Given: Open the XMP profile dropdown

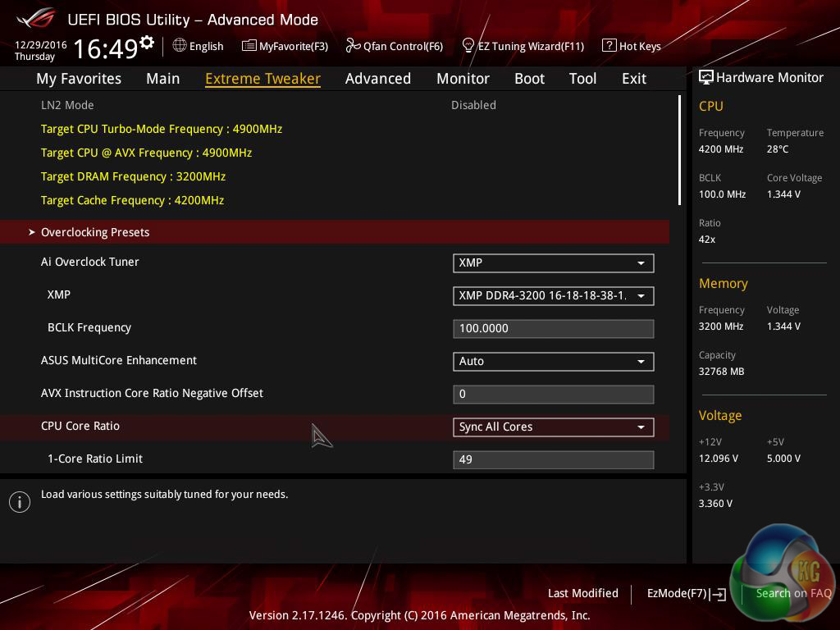Looking at the screenshot, I should pyautogui.click(x=553, y=295).
